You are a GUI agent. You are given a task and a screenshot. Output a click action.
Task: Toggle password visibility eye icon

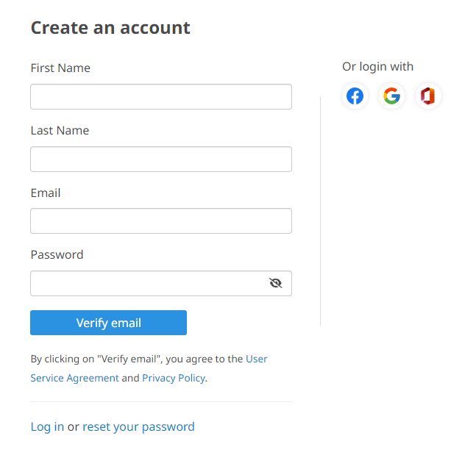(276, 283)
